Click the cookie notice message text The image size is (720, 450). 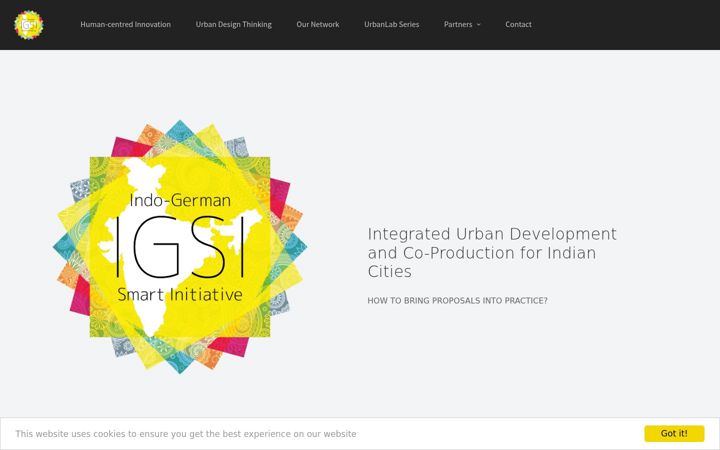(x=186, y=434)
